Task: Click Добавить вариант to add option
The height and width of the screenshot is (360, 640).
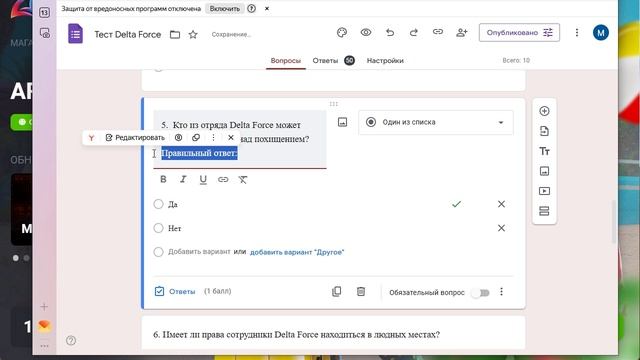Action: [x=199, y=252]
